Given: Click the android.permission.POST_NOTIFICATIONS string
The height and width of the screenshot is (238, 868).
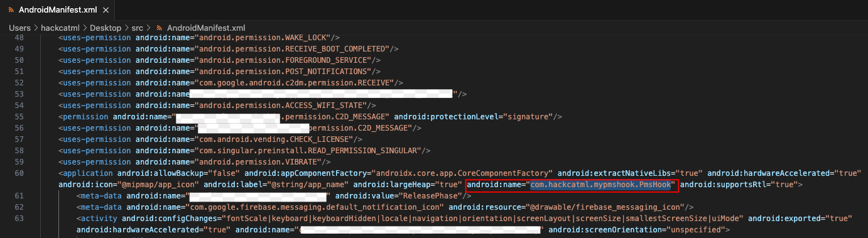Looking at the screenshot, I should [x=283, y=71].
